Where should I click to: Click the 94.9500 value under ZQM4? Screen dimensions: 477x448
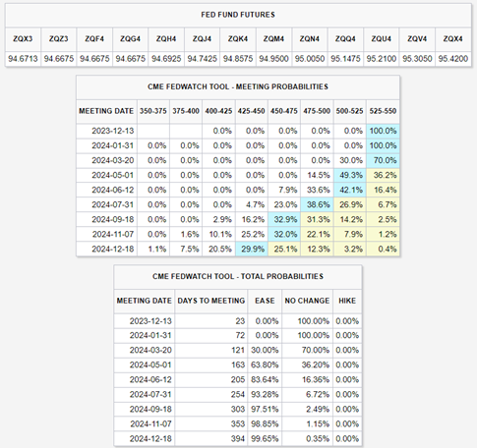pos(273,59)
